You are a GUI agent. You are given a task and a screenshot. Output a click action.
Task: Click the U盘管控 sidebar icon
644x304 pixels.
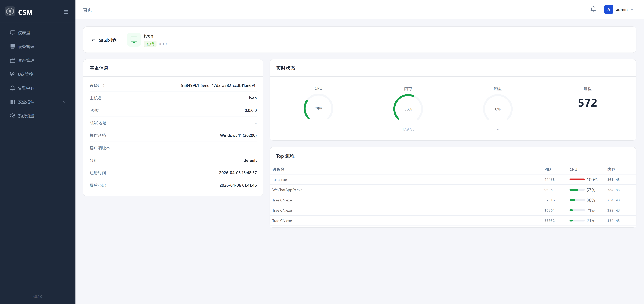tap(12, 74)
